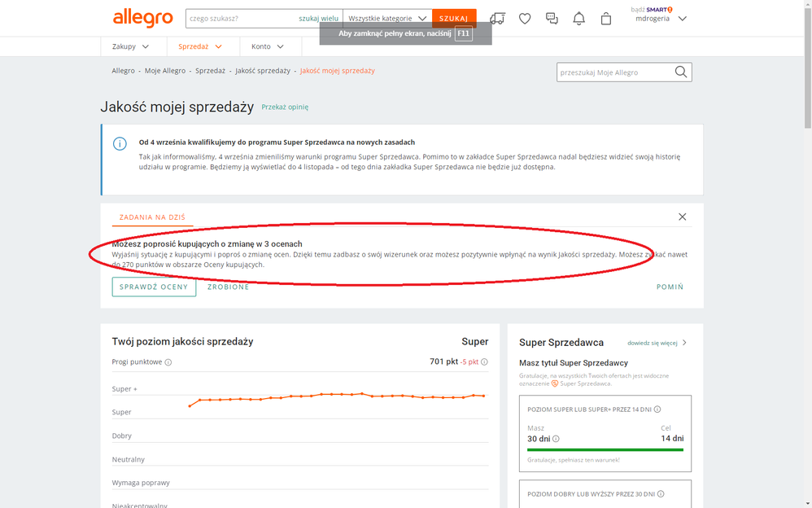Click the orange Jakość mojej sprzedaży breadcrumb
Viewport: 812px width, 508px height.
point(337,71)
